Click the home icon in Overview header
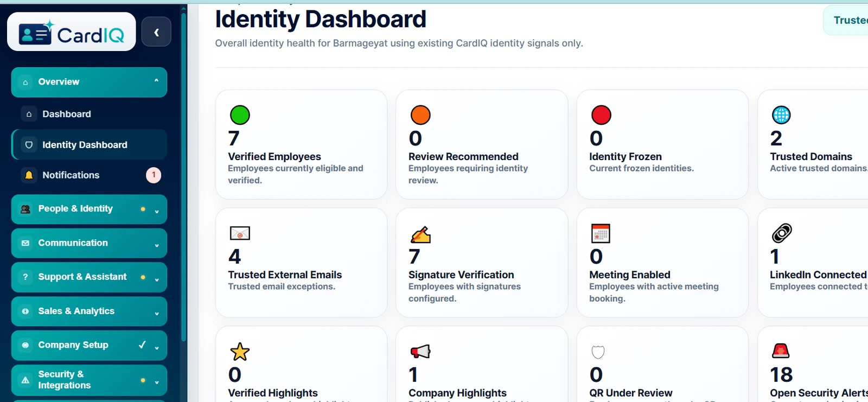868x402 pixels. click(25, 82)
